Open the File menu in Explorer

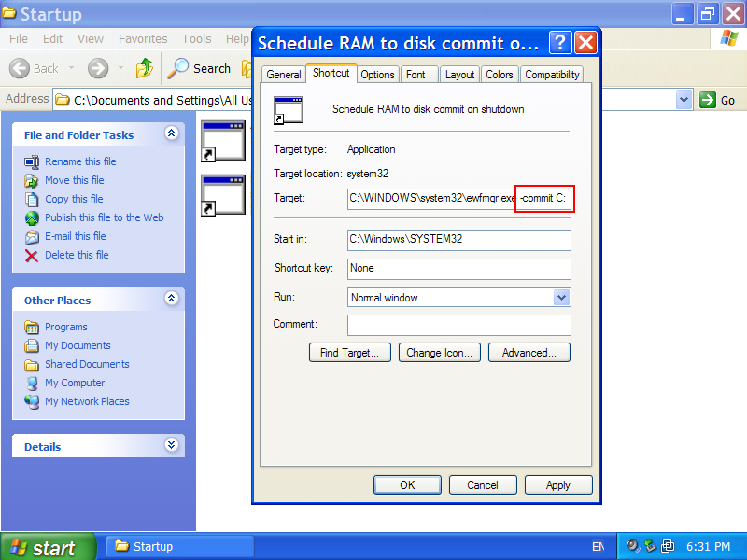click(19, 38)
